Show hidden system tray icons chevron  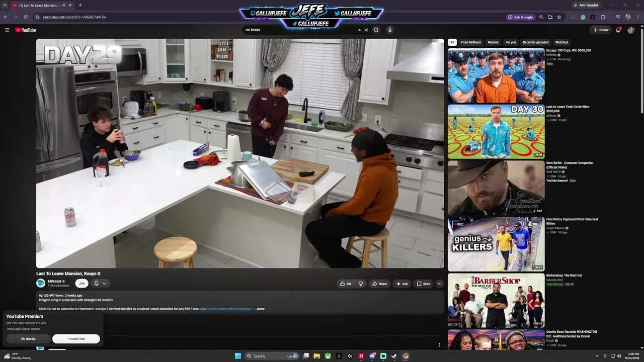(x=597, y=356)
